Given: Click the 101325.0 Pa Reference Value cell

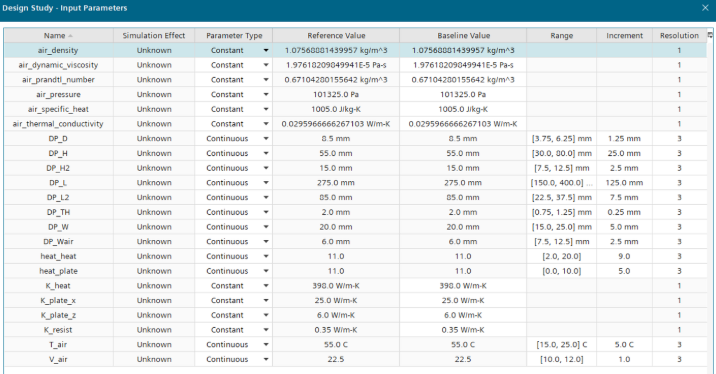Looking at the screenshot, I should 336,95.
